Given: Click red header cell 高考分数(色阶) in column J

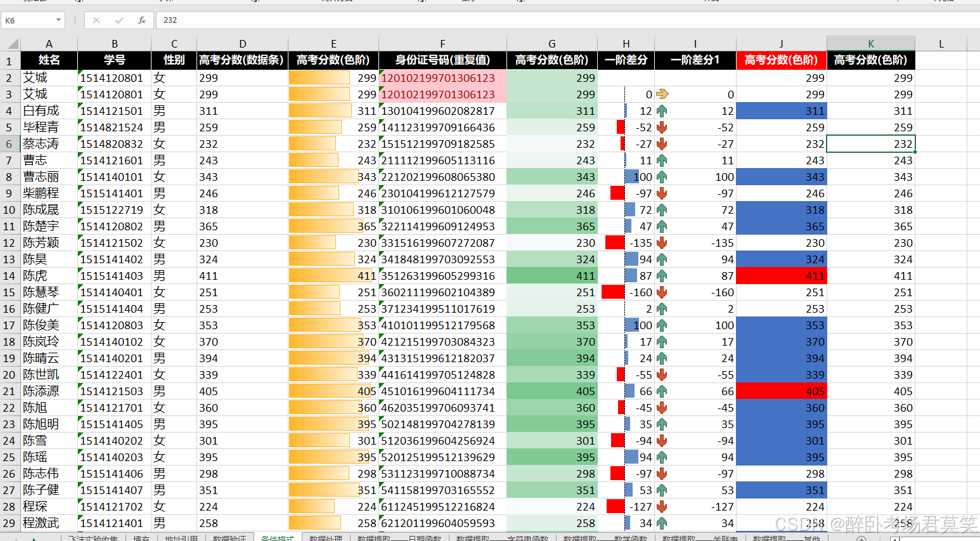Looking at the screenshot, I should 782,60.
